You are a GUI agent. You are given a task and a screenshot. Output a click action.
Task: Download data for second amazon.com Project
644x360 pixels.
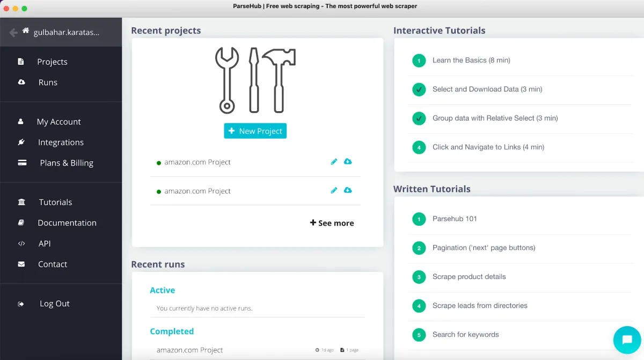point(348,190)
